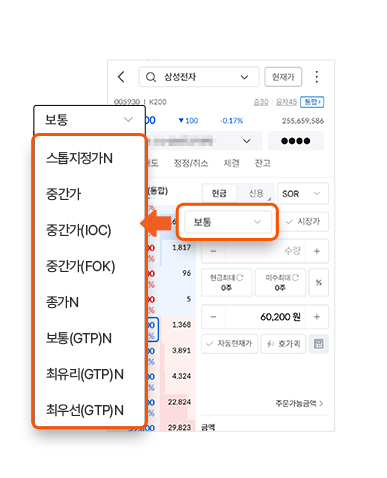The width and height of the screenshot is (387, 478).
Task: Increase the price 60,200 원 with plus
Action: click(x=317, y=317)
